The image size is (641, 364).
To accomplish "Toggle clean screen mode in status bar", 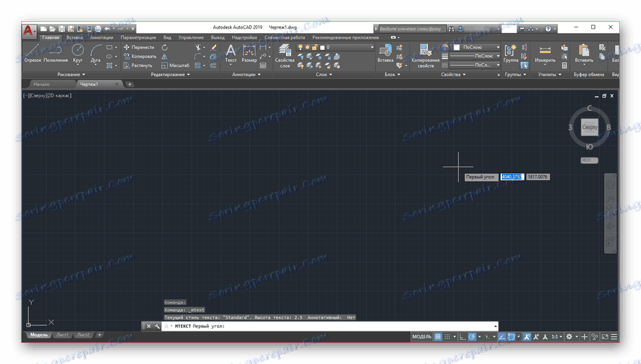I will (x=604, y=337).
